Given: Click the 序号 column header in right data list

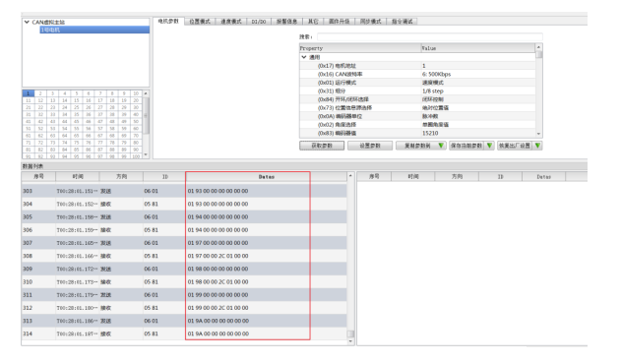Looking at the screenshot, I should click(x=374, y=177).
